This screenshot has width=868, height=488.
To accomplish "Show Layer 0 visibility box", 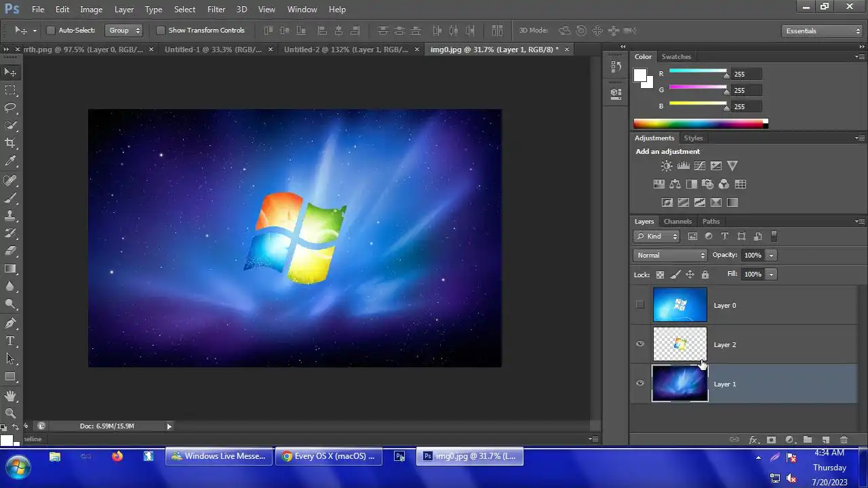I will click(639, 305).
